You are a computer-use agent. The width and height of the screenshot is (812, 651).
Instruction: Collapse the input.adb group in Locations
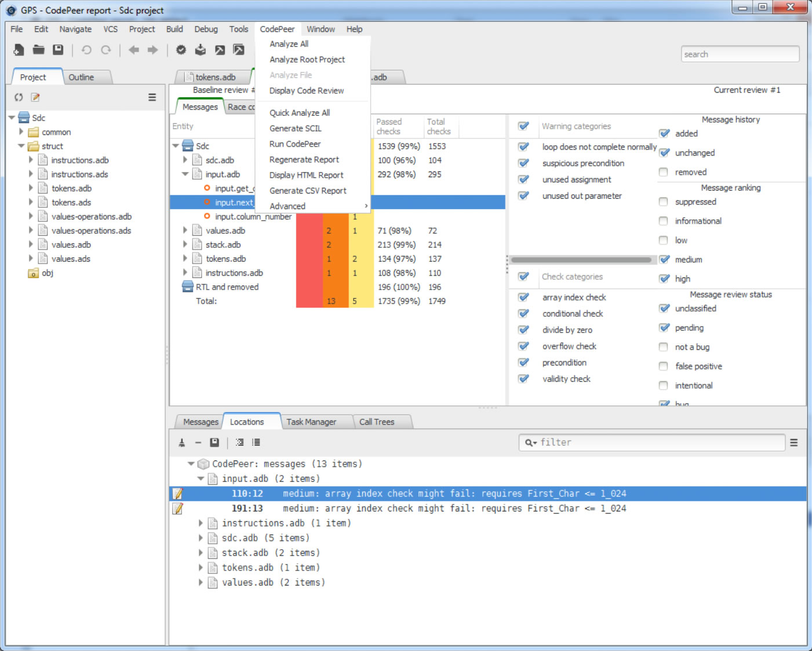pos(200,478)
